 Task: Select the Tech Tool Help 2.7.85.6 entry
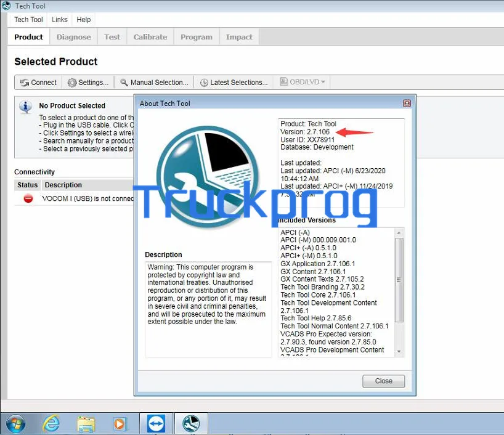[315, 318]
